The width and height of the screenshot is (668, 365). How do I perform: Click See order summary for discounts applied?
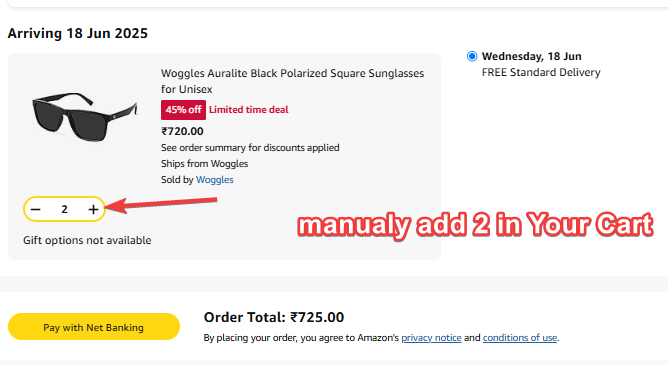pos(250,148)
